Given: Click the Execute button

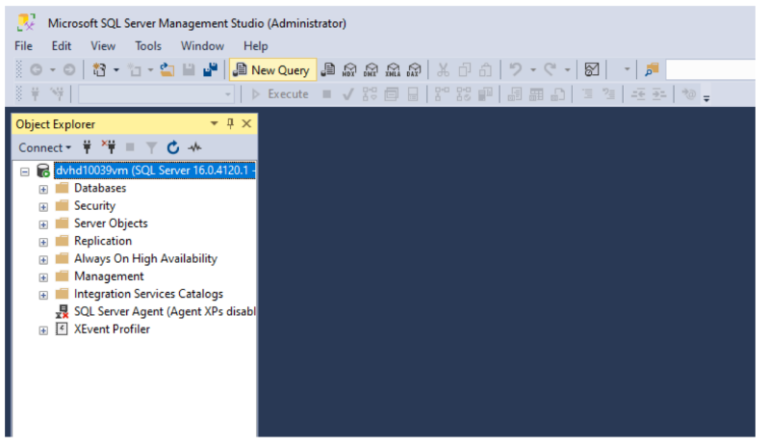Looking at the screenshot, I should coord(280,94).
